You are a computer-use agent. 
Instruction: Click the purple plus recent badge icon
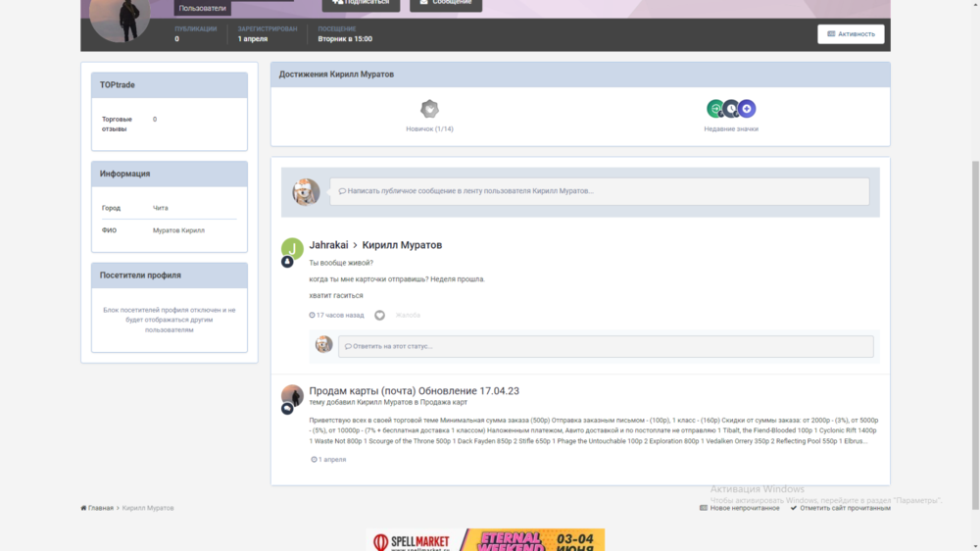[x=747, y=109]
